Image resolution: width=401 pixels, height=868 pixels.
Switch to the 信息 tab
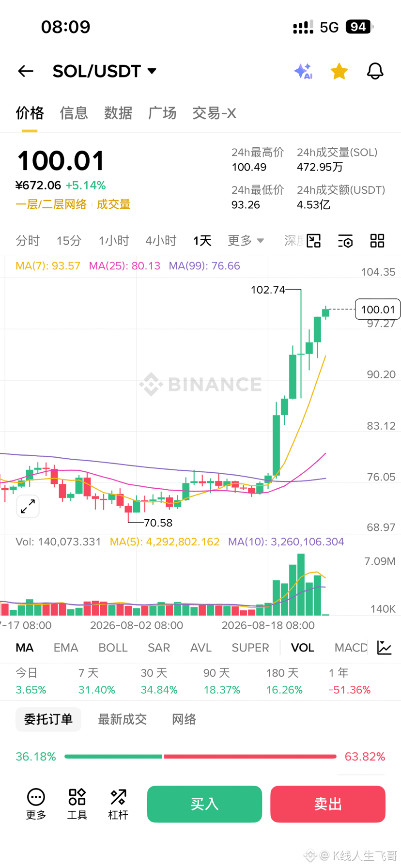click(x=74, y=113)
